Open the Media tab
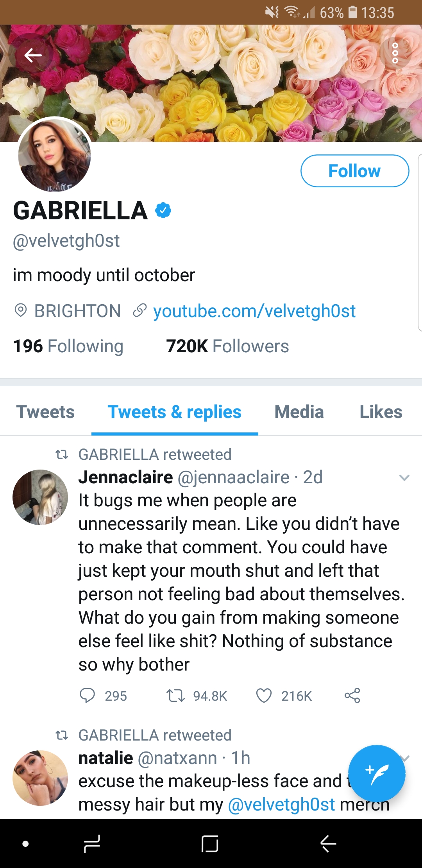Image resolution: width=422 pixels, height=868 pixels. (x=299, y=412)
